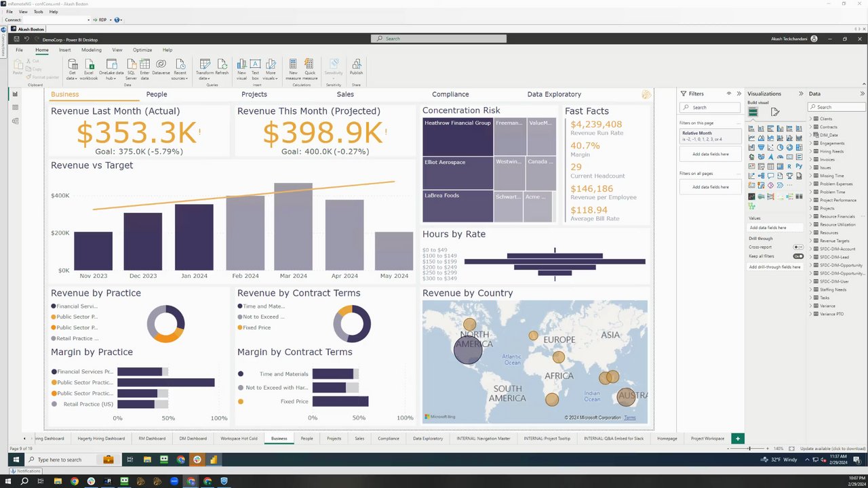Expand the Revenue Targets table
The height and width of the screenshot is (488, 868).
pos(810,241)
